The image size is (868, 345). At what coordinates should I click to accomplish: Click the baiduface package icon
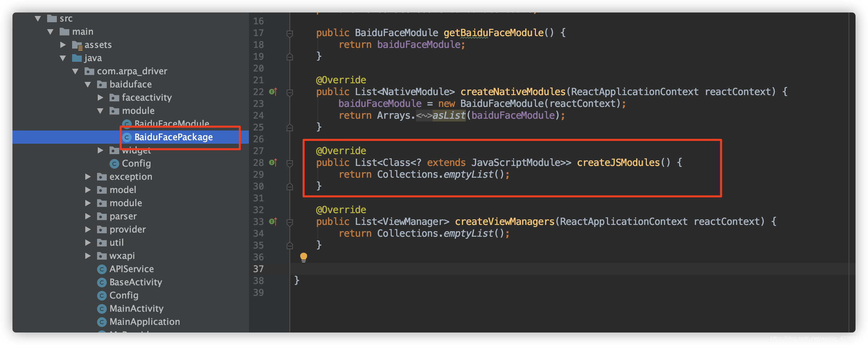[102, 84]
